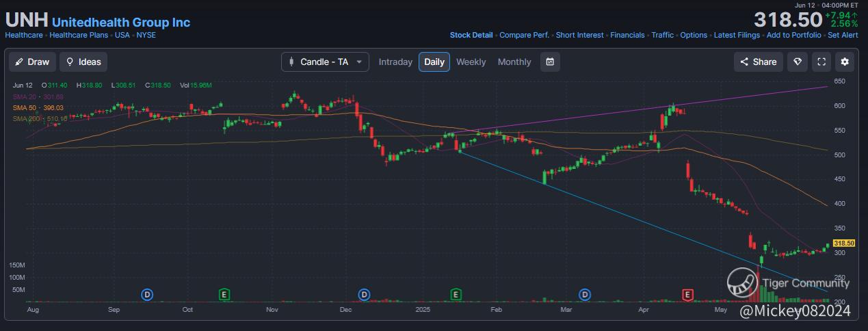
Task: Open the Healthcare sector link
Action: click(x=23, y=35)
